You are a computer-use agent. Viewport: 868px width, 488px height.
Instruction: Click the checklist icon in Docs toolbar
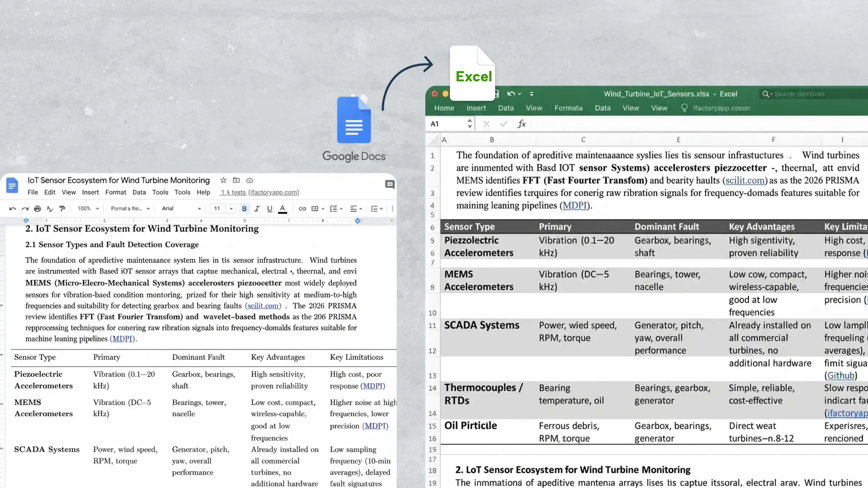[333, 209]
